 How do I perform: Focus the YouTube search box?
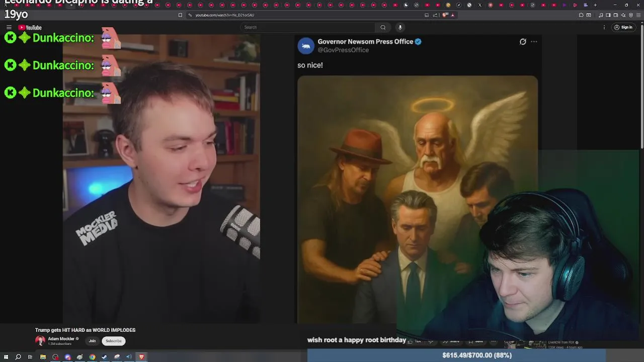[307, 27]
